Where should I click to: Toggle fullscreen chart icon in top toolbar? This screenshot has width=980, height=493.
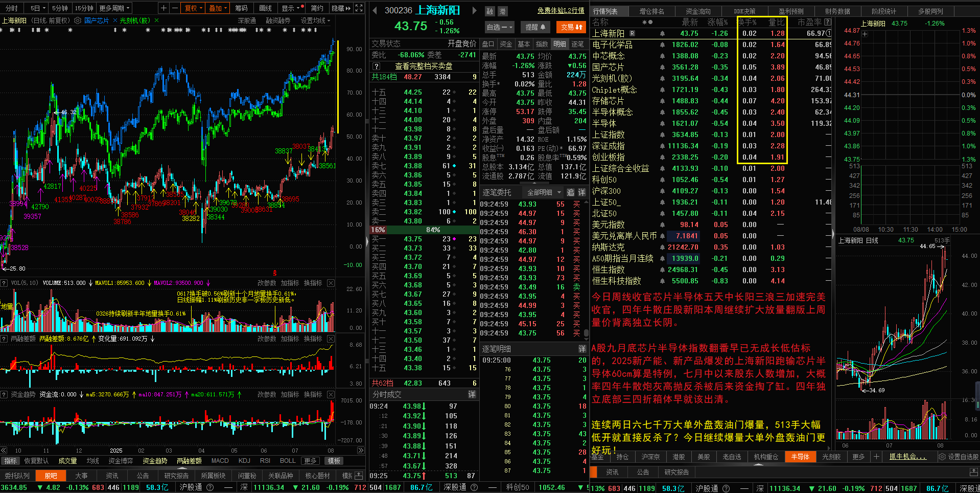click(359, 8)
